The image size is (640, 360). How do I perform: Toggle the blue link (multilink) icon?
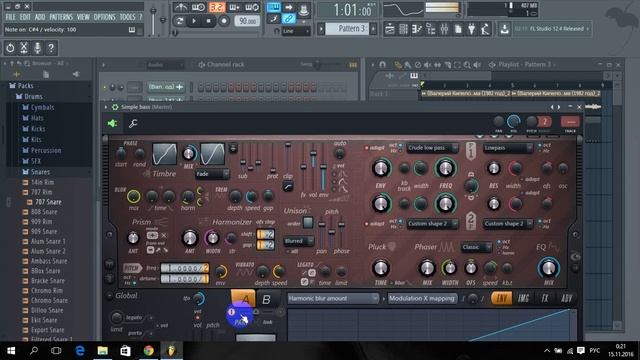click(x=289, y=18)
